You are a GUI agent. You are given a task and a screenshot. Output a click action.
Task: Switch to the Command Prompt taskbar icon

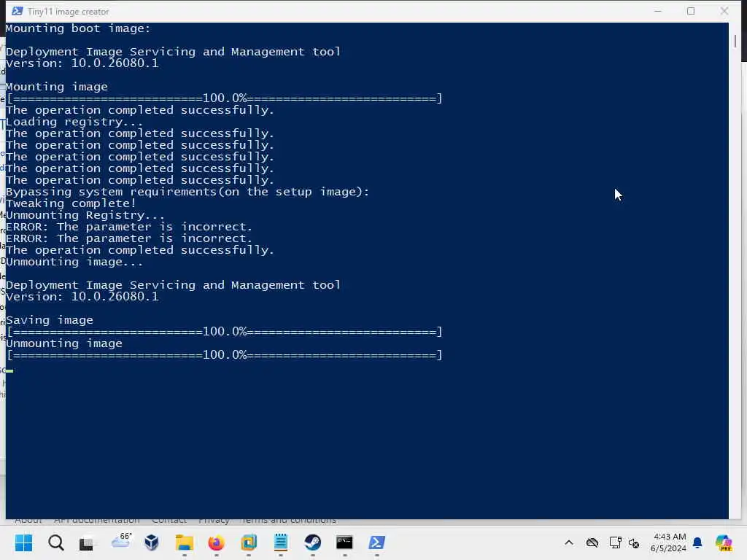[x=344, y=542]
